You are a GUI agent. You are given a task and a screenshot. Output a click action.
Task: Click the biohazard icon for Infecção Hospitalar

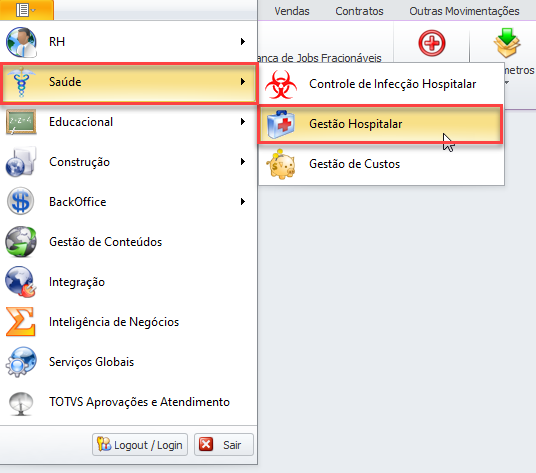(281, 84)
